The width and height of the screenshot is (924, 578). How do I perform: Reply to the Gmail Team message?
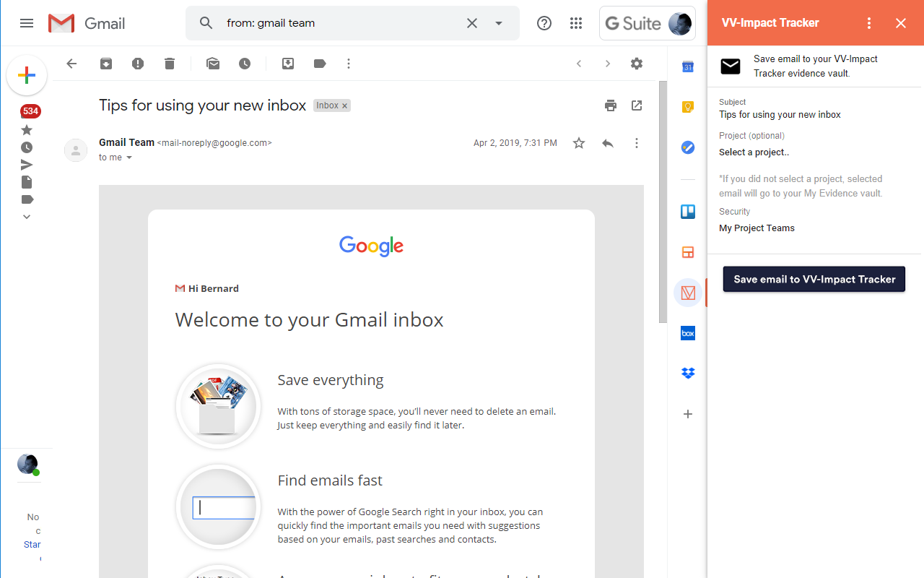point(608,143)
